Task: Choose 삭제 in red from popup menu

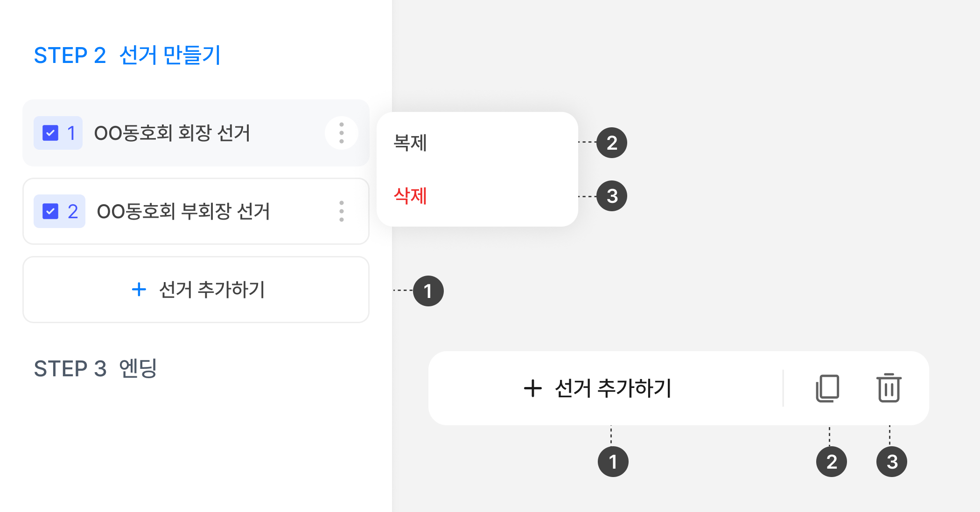Action: [x=411, y=196]
